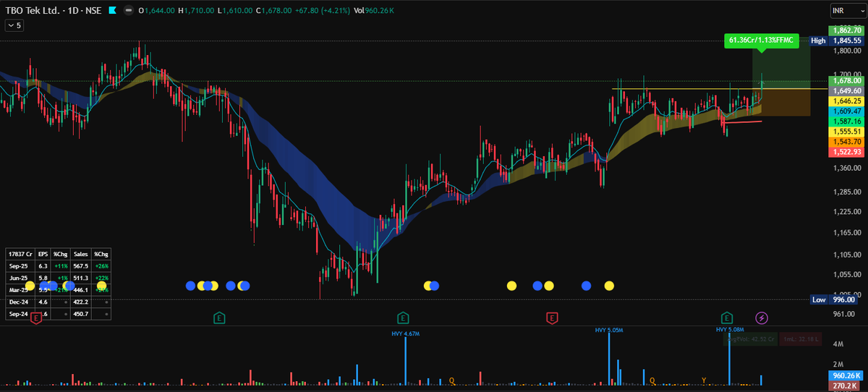
Task: Click the green 61.36Cr/1.13%FFMC label
Action: click(x=760, y=41)
